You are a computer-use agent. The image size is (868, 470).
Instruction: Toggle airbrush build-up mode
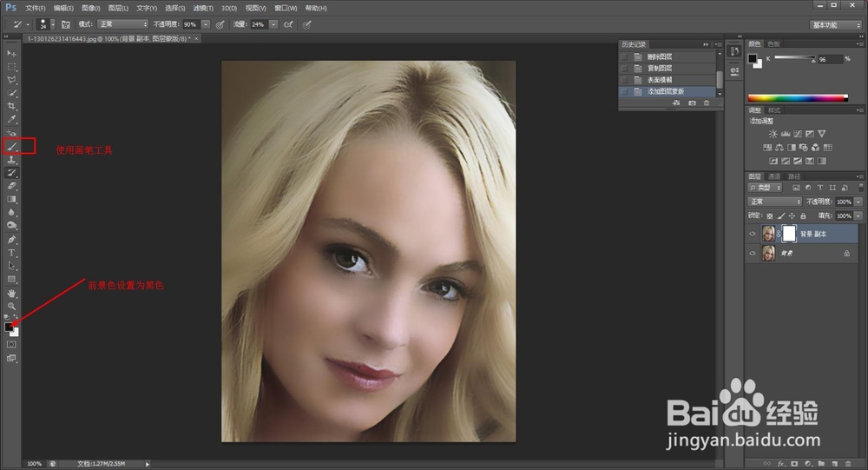click(288, 24)
